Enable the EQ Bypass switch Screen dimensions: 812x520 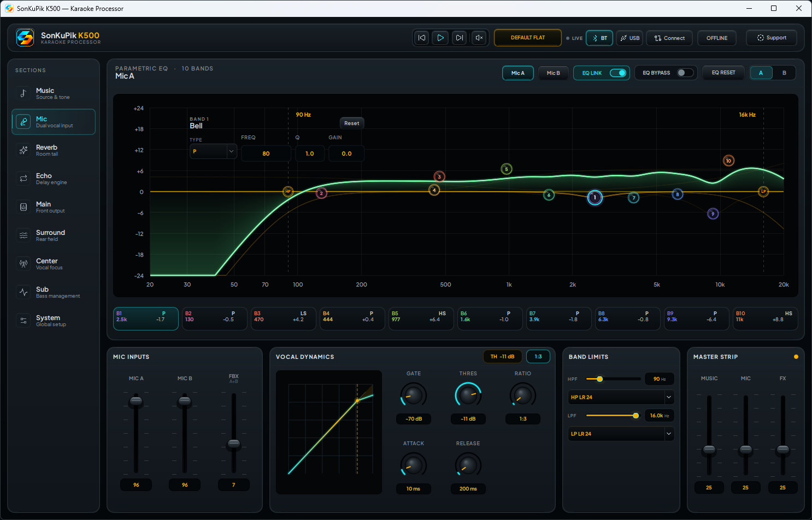tap(685, 73)
